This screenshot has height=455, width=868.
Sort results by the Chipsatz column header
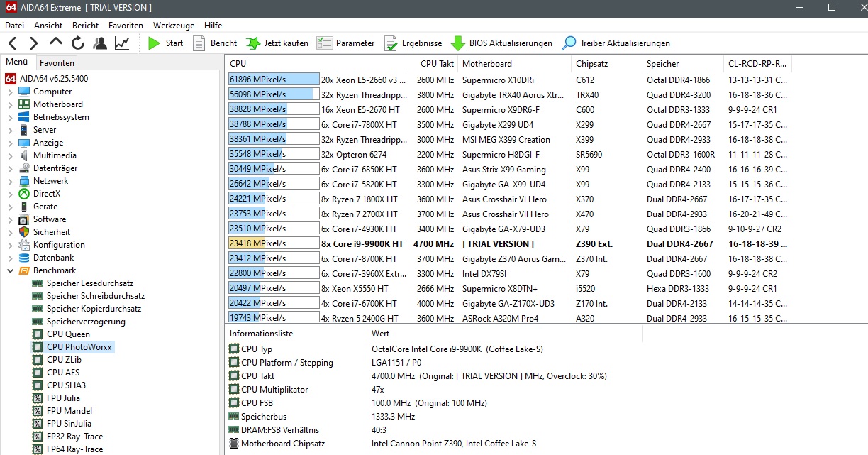607,64
